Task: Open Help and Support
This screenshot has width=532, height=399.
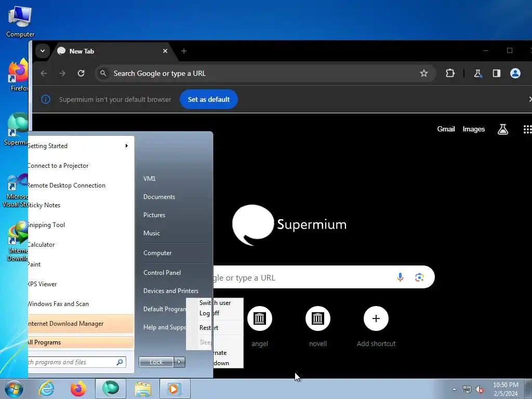Action: [164, 327]
